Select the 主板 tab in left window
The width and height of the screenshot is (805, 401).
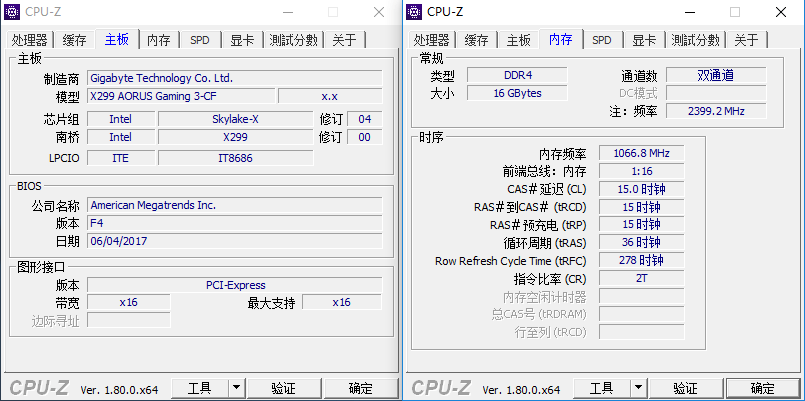coord(117,39)
